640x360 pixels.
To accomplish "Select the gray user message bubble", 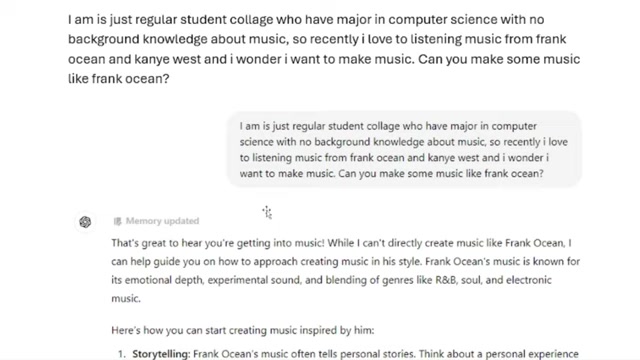I will coord(404,149).
